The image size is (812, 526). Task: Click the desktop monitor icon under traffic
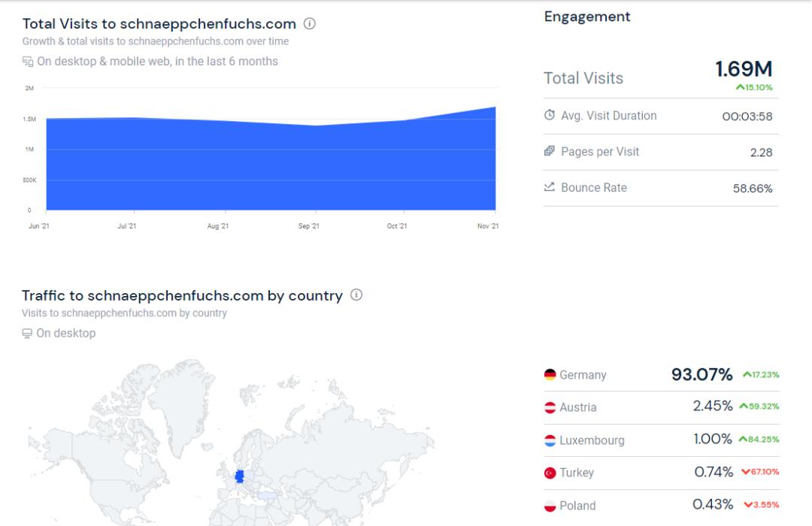pos(27,334)
